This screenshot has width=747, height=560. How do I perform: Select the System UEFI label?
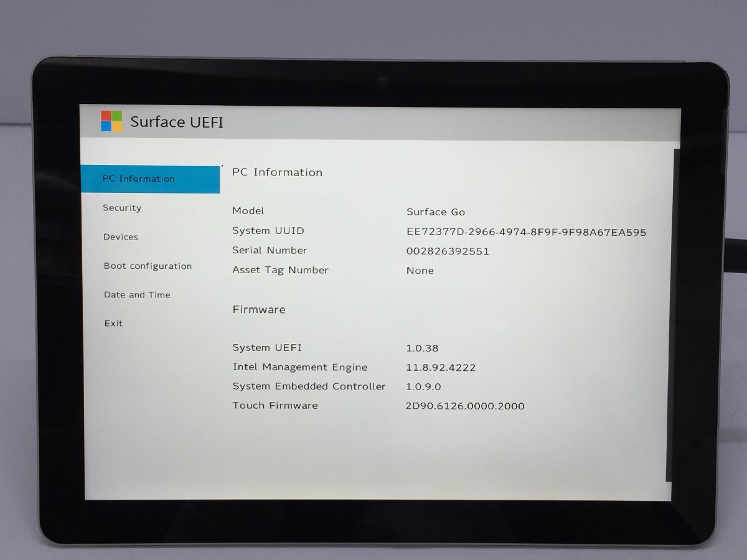[x=267, y=348]
